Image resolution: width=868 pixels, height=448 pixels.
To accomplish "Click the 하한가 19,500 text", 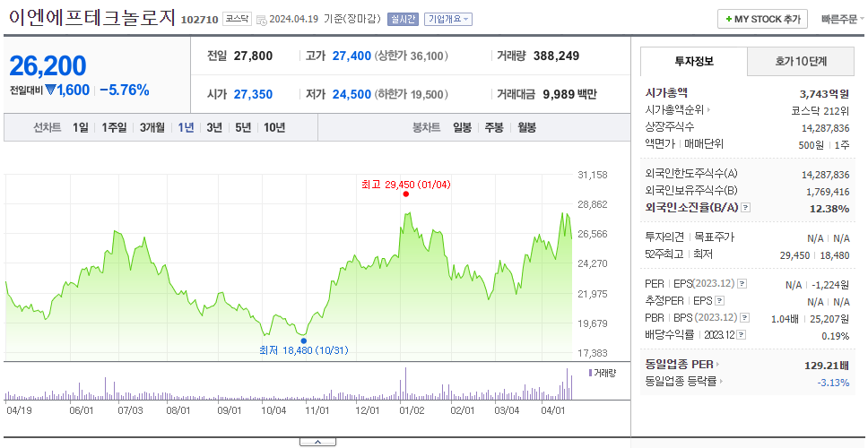I will point(412,95).
